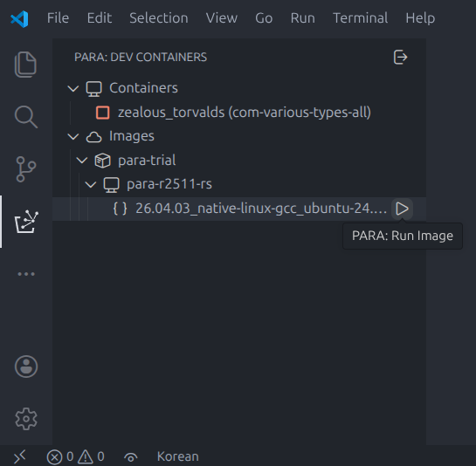
Task: Collapse the para-r2511-rs node chevron
Action: point(91,184)
